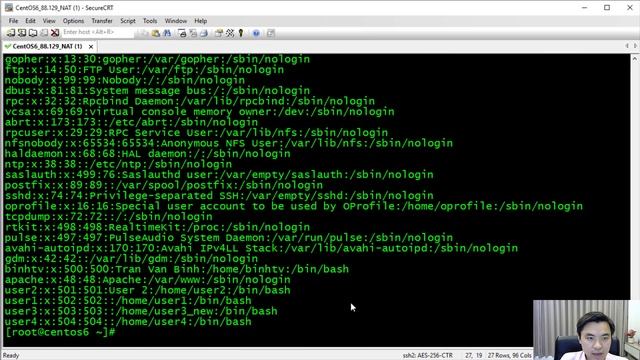
Task: Click the gopher:x:13:30 output line
Action: pos(157,59)
